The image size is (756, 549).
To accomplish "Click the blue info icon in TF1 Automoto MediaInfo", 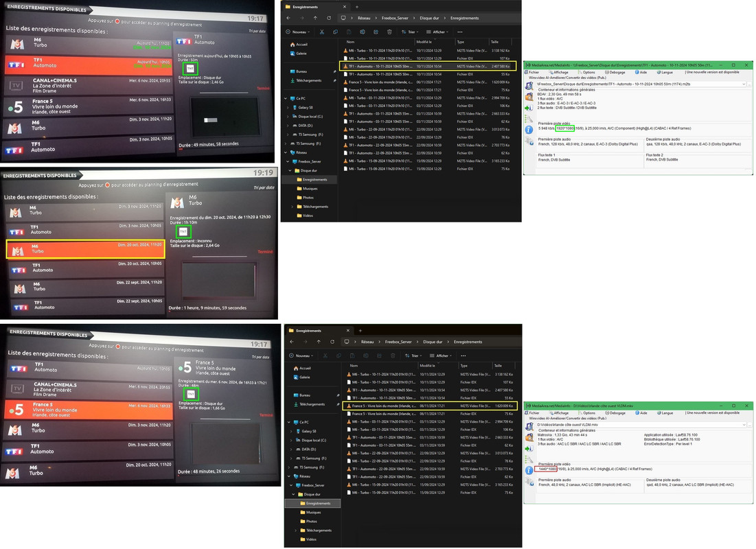I will point(529,130).
